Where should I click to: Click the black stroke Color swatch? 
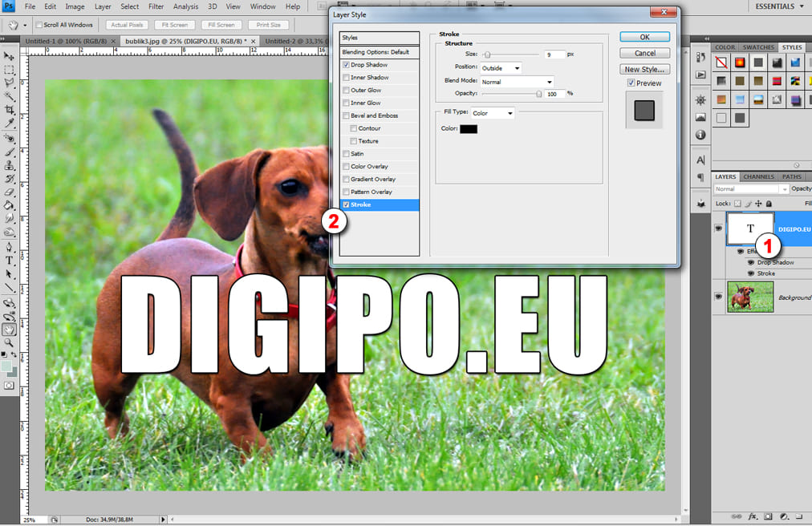(x=469, y=129)
